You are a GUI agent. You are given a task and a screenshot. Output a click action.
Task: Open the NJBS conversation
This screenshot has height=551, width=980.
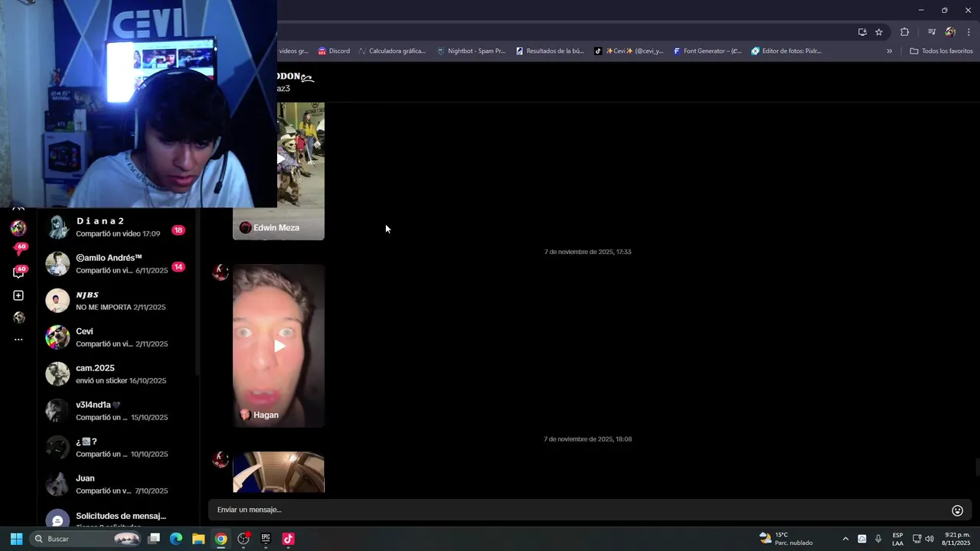(118, 301)
